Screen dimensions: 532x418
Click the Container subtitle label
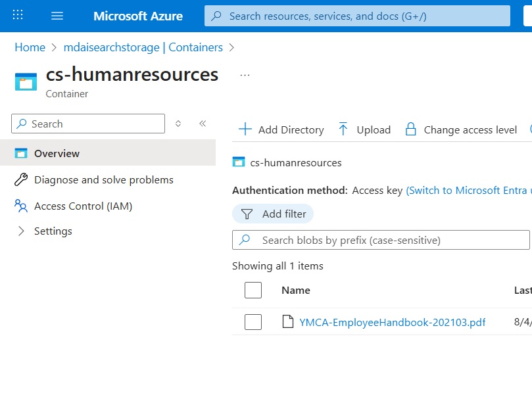[67, 94]
